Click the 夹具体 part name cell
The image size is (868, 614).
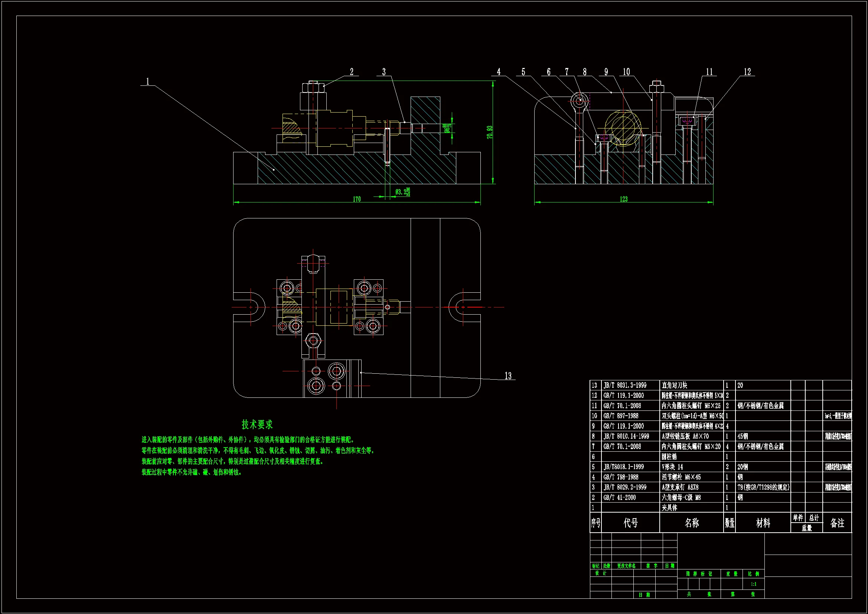669,508
